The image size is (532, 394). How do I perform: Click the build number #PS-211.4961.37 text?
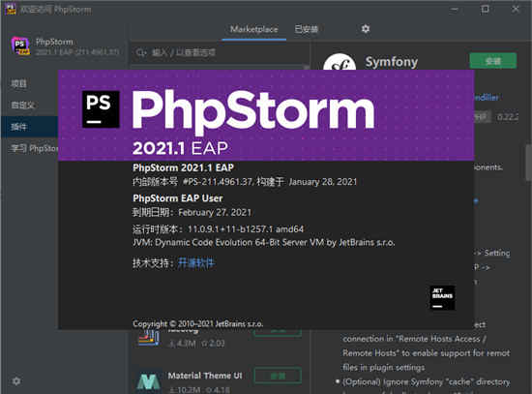pyautogui.click(x=218, y=182)
